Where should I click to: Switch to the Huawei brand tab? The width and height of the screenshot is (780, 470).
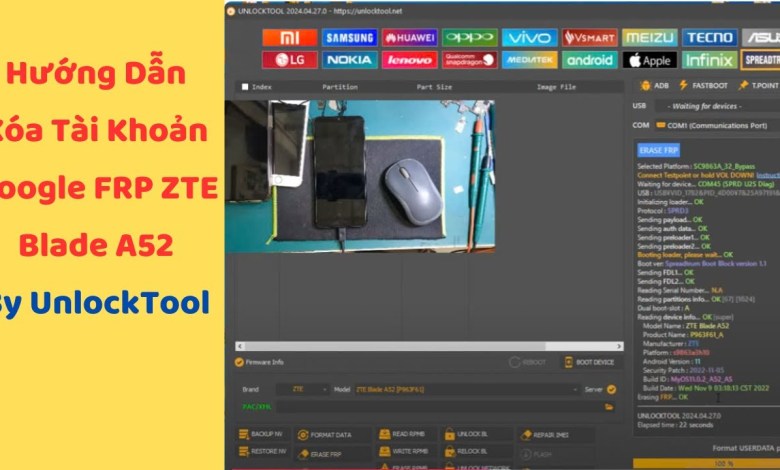(409, 38)
